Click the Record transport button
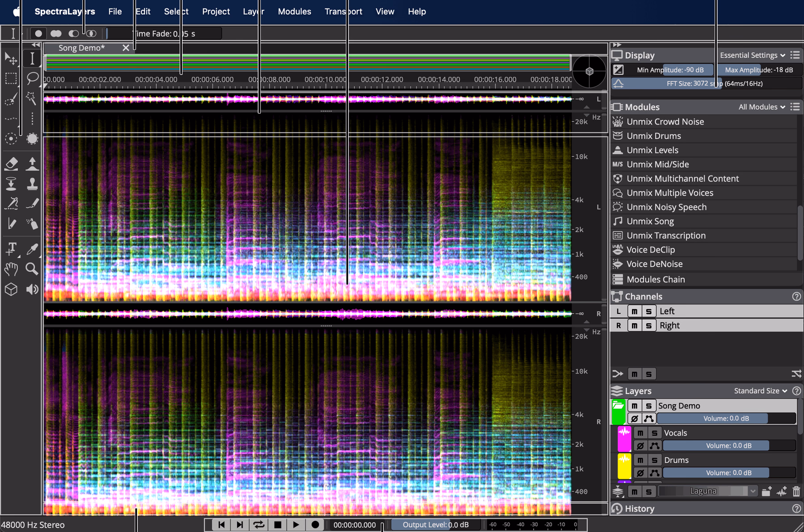The width and height of the screenshot is (804, 532). click(x=315, y=524)
